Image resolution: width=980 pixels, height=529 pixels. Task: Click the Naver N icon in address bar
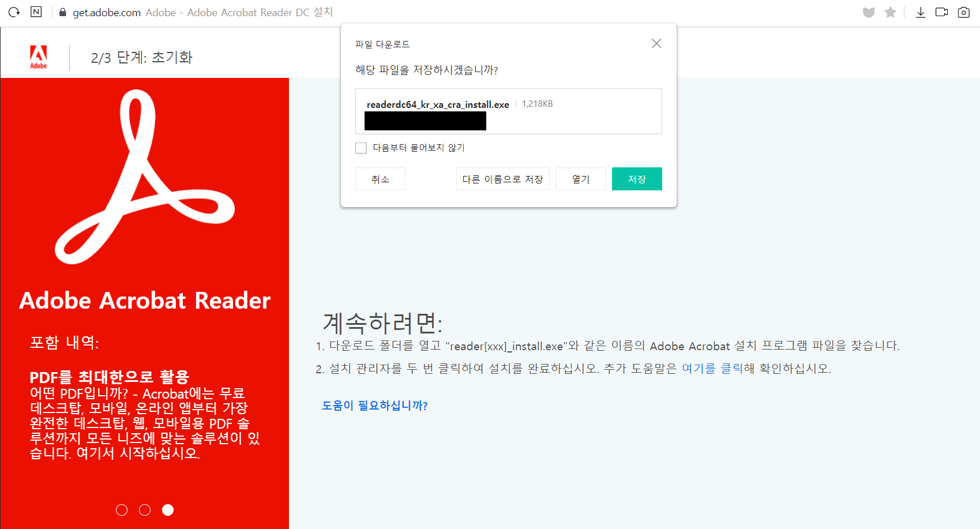pyautogui.click(x=36, y=12)
